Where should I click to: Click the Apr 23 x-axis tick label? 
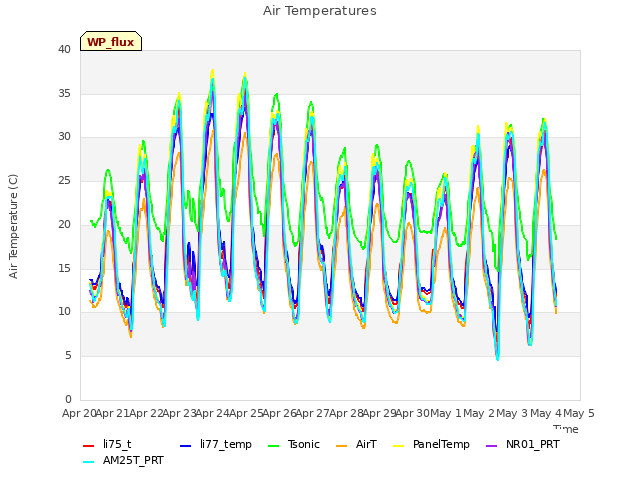pos(180,413)
